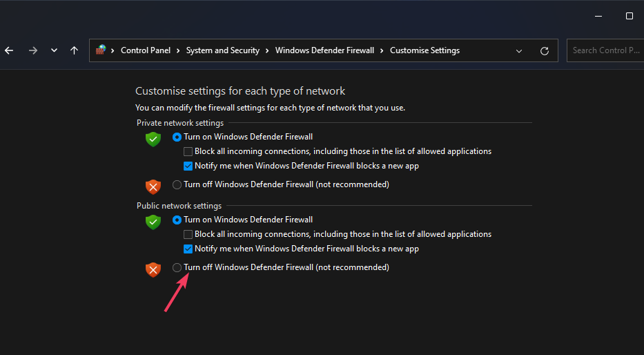The width and height of the screenshot is (644, 355).
Task: Expand chevron after Windows Defender Firewall breadcrumb
Action: click(382, 50)
